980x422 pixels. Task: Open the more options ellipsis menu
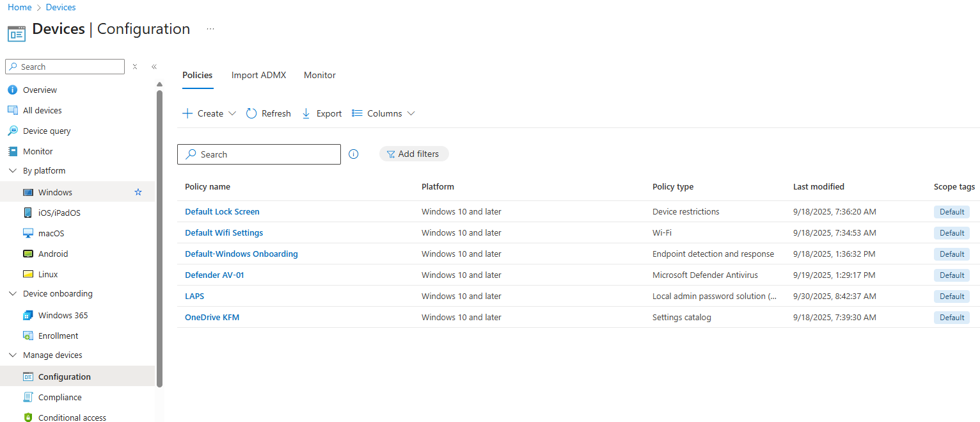(210, 29)
